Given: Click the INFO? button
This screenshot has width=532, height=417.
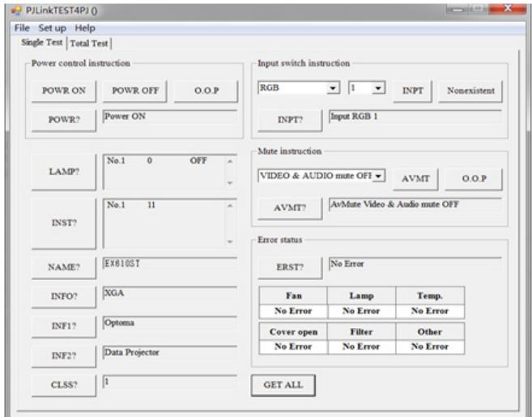Looking at the screenshot, I should click(x=64, y=296).
